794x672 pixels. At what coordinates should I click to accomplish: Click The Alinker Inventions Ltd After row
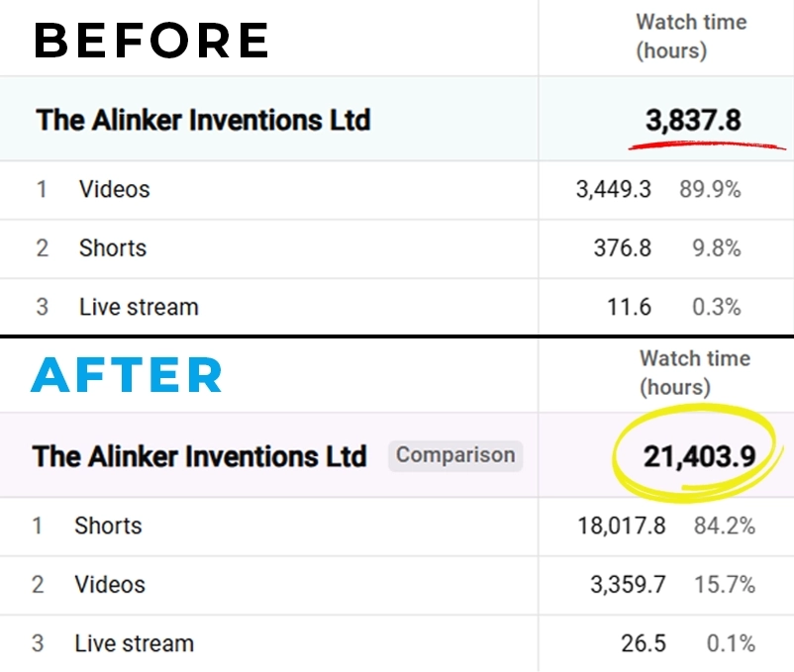tap(397, 455)
